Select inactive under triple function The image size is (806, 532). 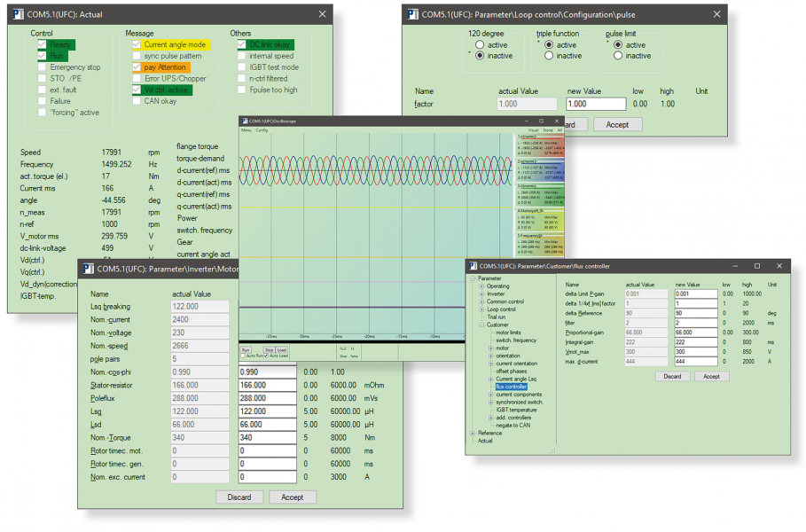click(549, 56)
